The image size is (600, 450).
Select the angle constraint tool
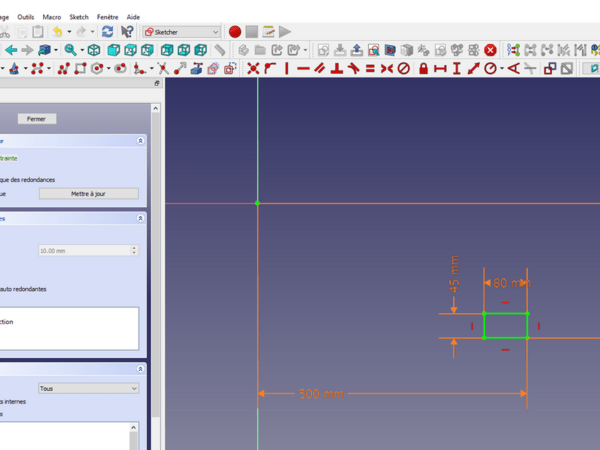(x=513, y=68)
